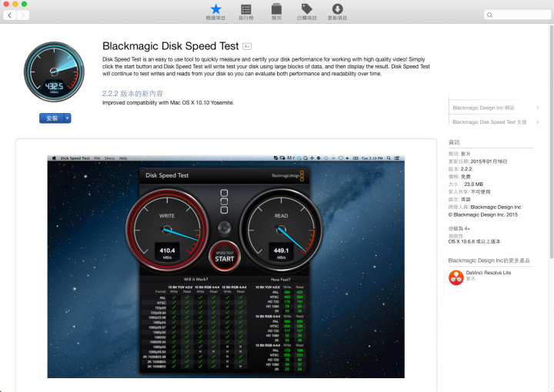Go back with the left arrow button
This screenshot has height=392, width=554.
10,15
